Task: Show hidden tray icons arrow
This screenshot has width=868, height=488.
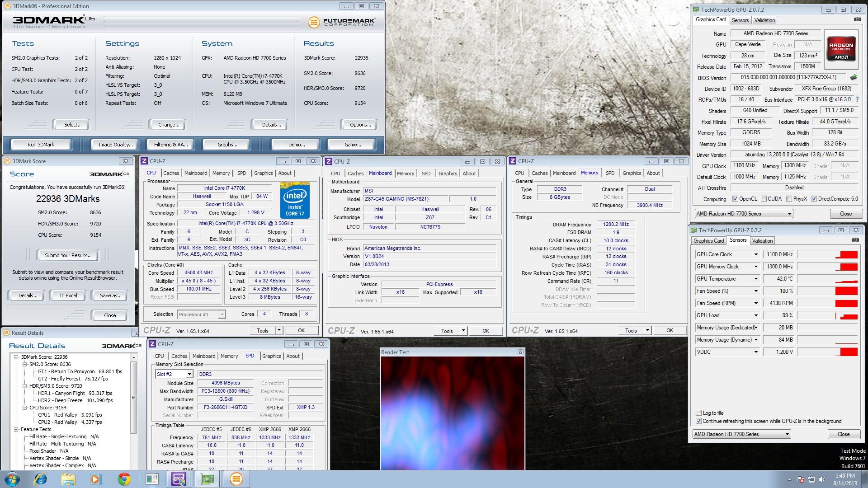Action: point(789,479)
